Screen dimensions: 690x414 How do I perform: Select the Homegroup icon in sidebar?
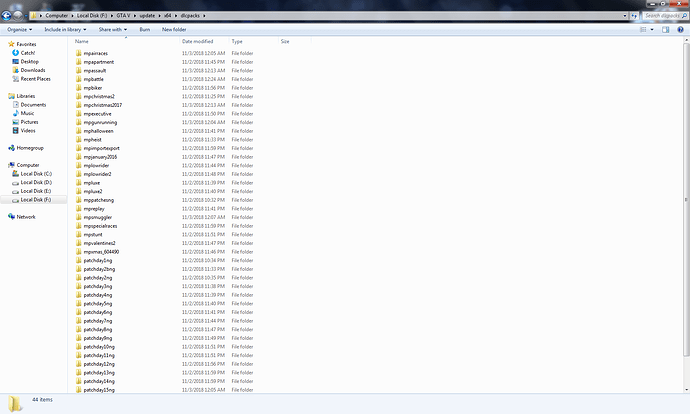coord(11,148)
